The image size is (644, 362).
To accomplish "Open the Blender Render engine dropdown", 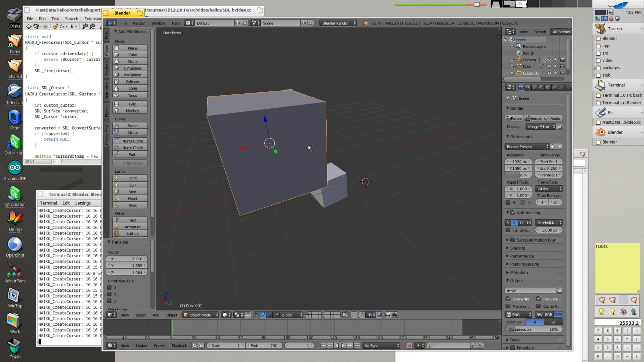I will (x=338, y=23).
